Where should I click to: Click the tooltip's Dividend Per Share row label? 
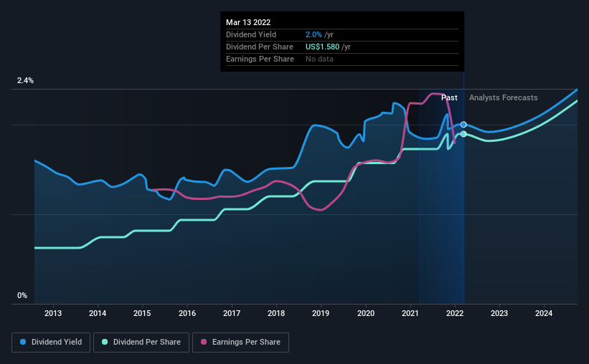[x=260, y=47]
